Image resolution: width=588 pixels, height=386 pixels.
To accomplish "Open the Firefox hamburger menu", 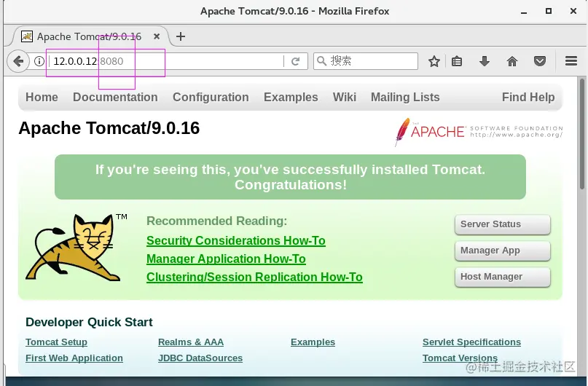I will (571, 60).
